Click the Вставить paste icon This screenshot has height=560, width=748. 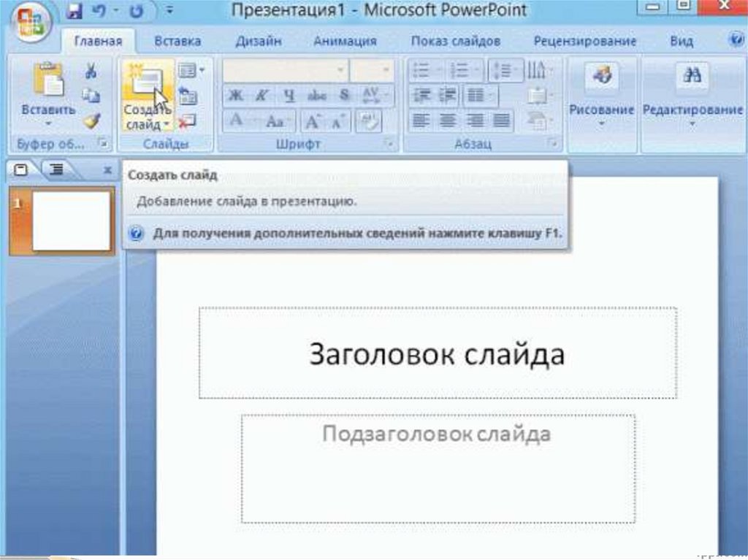pos(48,79)
